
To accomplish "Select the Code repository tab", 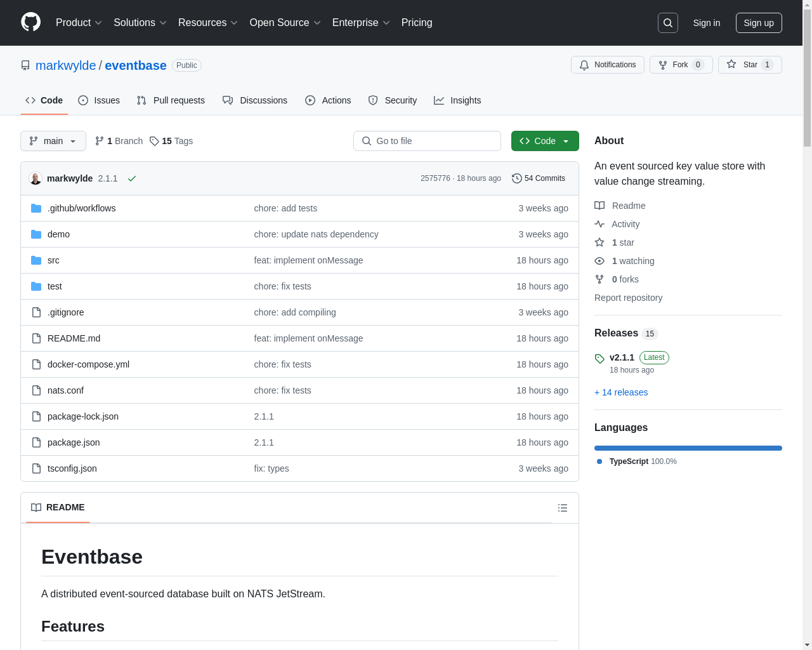I will [x=44, y=100].
